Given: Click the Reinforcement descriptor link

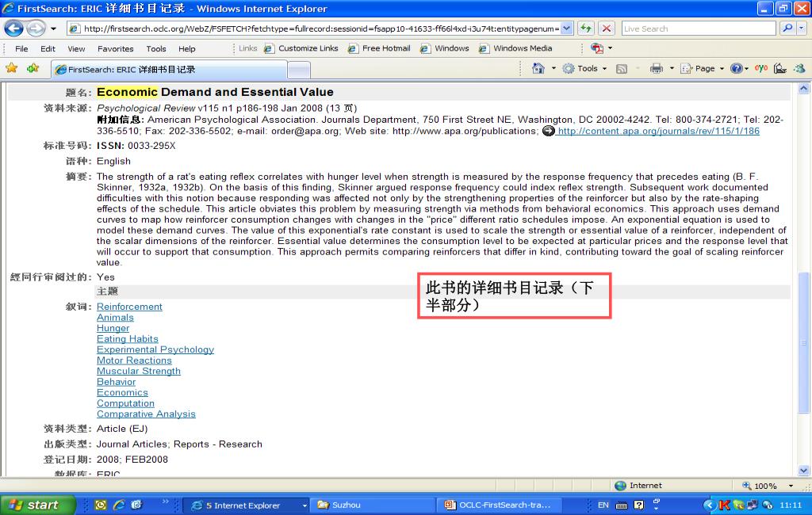Looking at the screenshot, I should (x=129, y=307).
